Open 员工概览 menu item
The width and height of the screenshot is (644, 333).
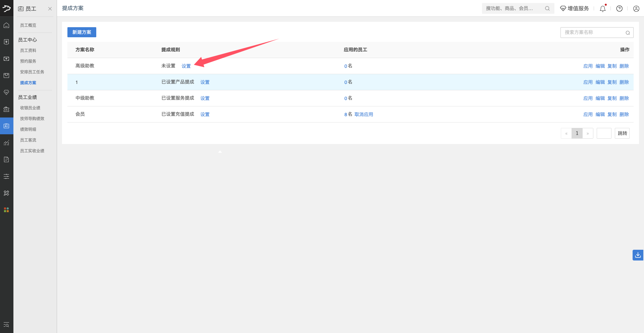(x=28, y=25)
